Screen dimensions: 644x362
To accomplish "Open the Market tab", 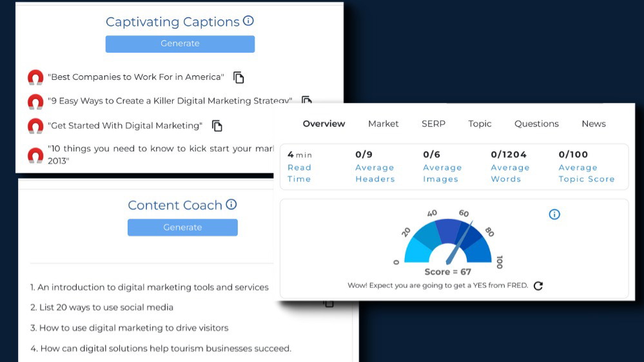I will (x=384, y=124).
